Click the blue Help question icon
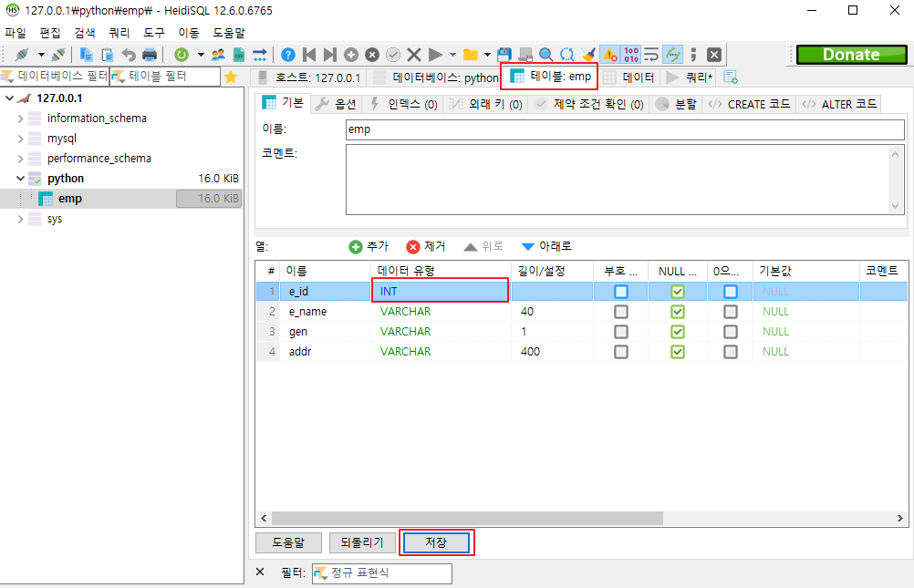This screenshot has width=914, height=588. [288, 55]
